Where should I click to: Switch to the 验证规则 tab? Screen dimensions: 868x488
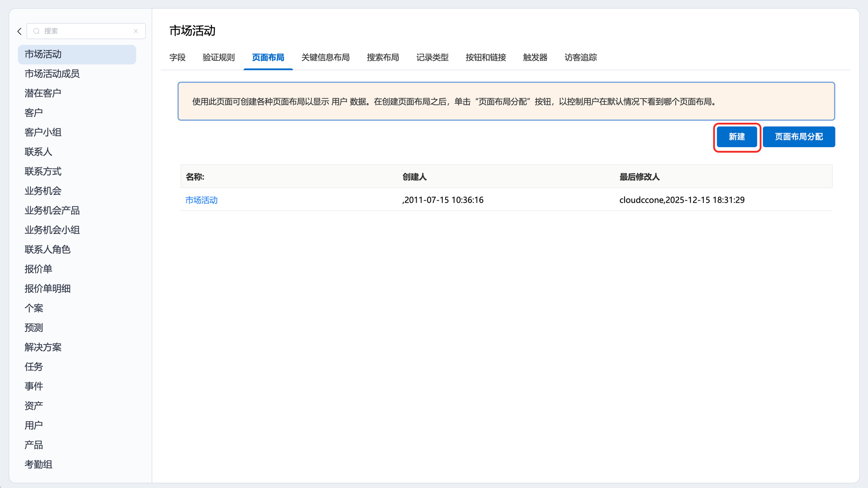coord(219,57)
